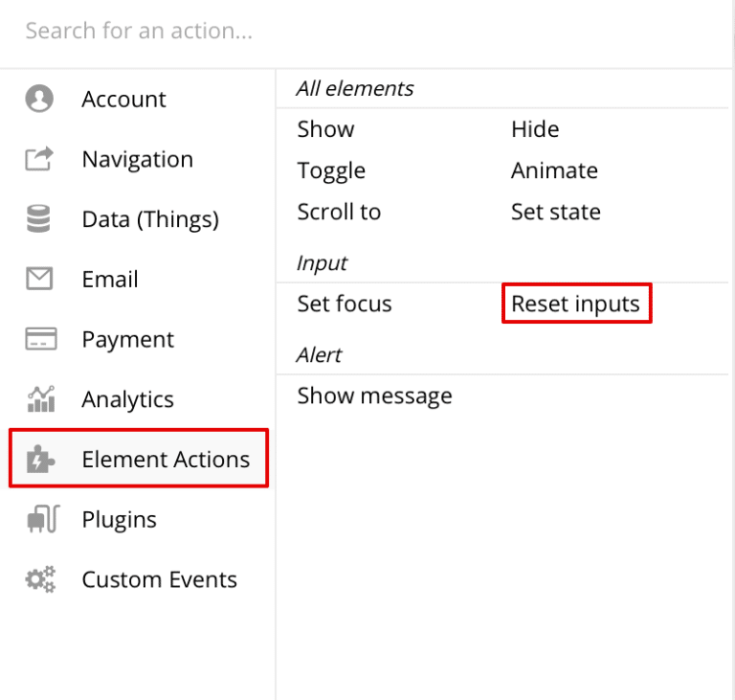The width and height of the screenshot is (735, 700).
Task: Click the Custom Events gears icon
Action: click(40, 579)
